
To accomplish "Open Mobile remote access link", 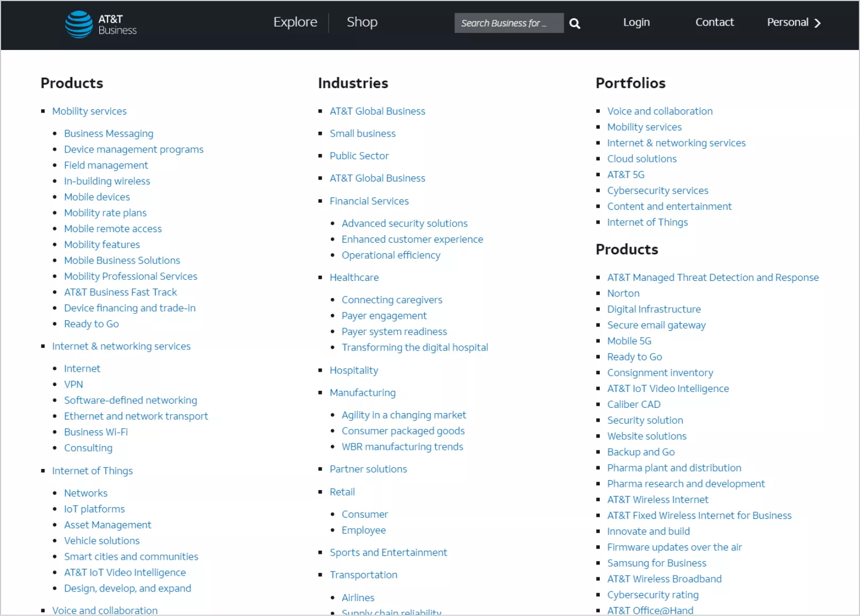I will [113, 229].
